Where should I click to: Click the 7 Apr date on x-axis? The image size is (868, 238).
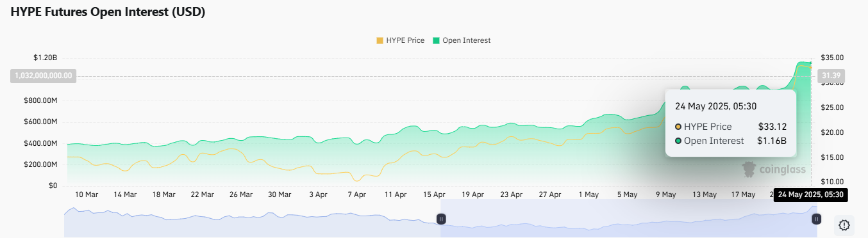356,194
